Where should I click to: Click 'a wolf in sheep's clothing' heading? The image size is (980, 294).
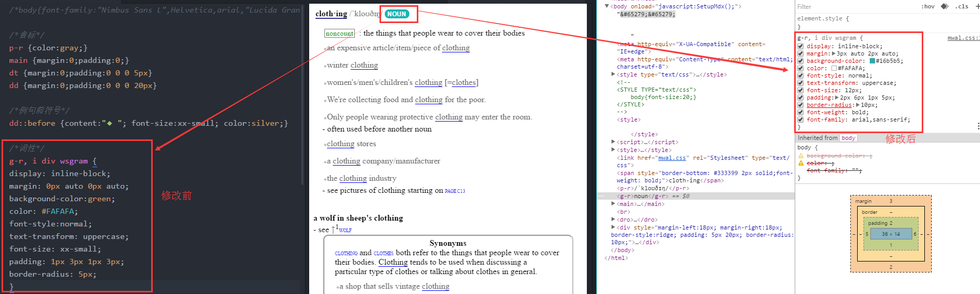(358, 218)
